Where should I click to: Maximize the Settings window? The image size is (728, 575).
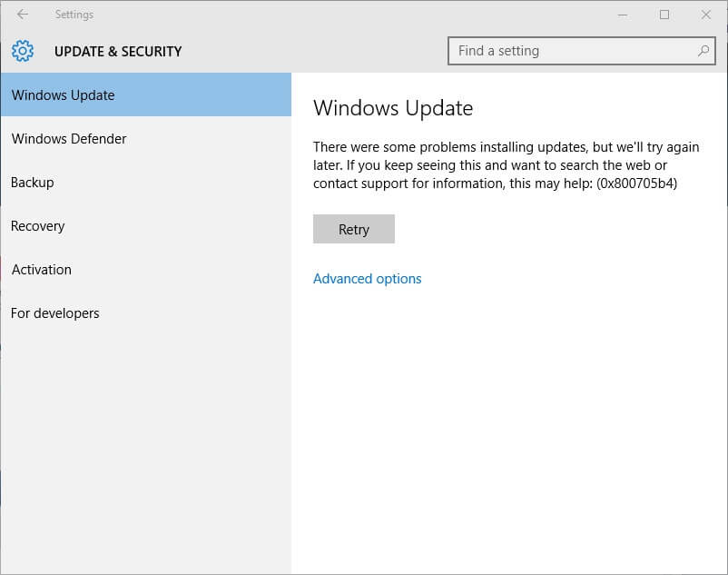pyautogui.click(x=664, y=15)
